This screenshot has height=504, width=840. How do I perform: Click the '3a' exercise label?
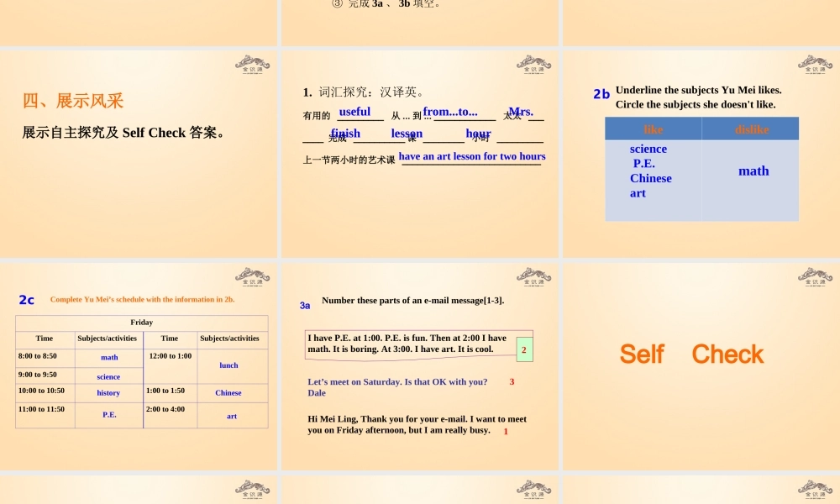(305, 305)
